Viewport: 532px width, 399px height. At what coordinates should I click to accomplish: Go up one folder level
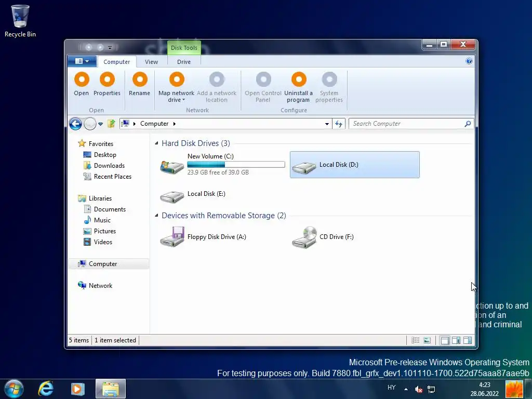click(111, 124)
